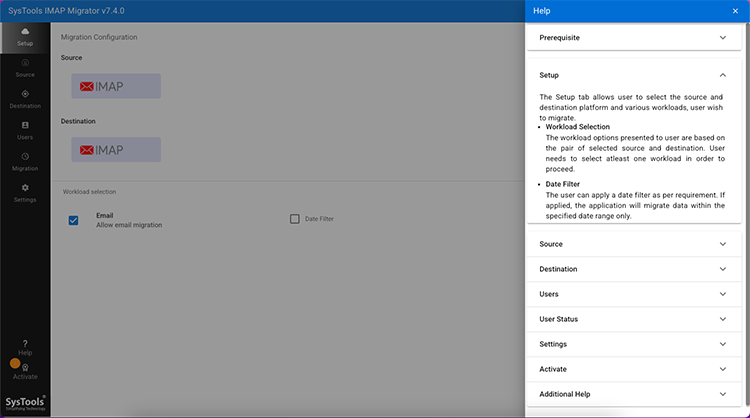The height and width of the screenshot is (418, 750).
Task: Click the SysTools logo
Action: pyautogui.click(x=25, y=403)
